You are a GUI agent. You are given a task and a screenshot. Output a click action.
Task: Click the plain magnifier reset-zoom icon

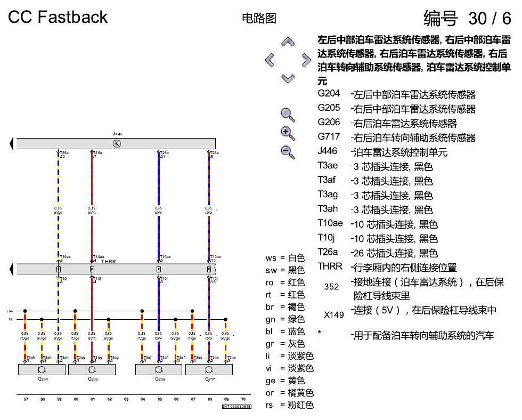(x=288, y=115)
